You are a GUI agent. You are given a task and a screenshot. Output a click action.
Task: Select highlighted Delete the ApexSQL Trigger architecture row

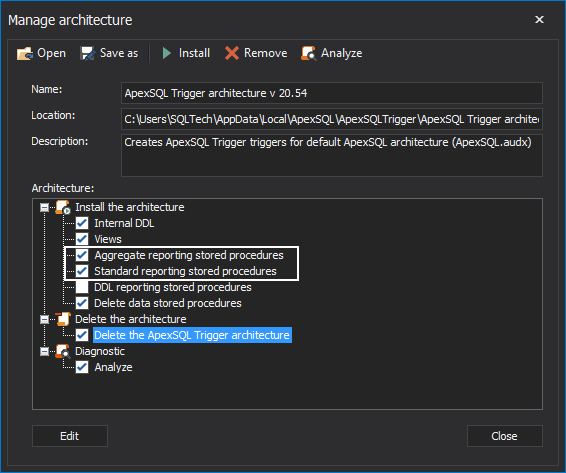pos(192,335)
